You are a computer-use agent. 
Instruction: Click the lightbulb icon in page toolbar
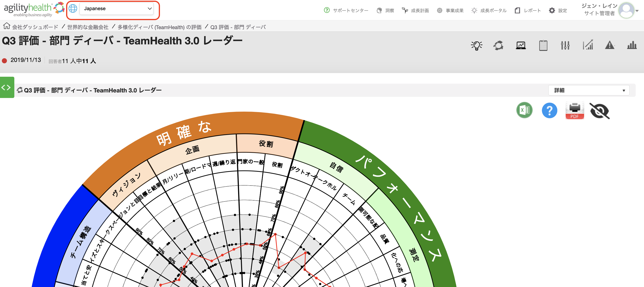476,46
